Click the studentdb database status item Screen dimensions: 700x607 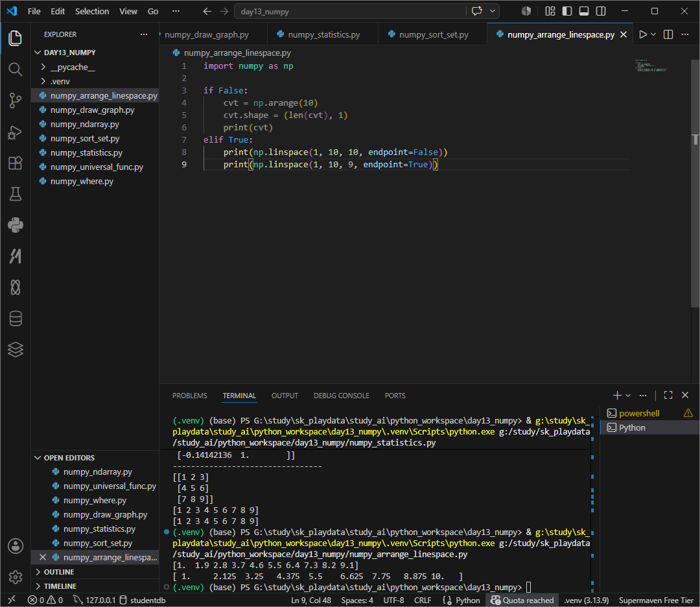coord(143,600)
